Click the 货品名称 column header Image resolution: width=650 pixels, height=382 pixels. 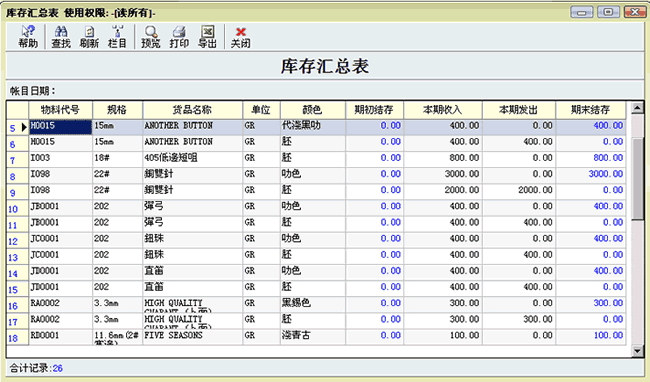point(192,110)
